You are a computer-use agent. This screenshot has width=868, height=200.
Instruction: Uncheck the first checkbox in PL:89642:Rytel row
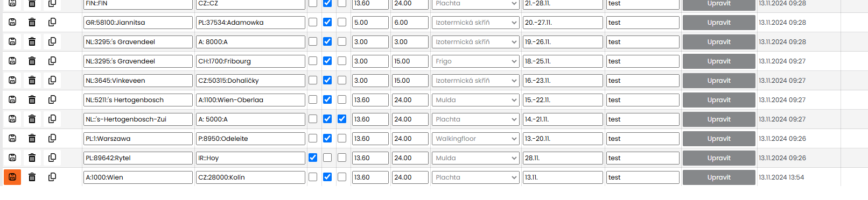pos(313,158)
